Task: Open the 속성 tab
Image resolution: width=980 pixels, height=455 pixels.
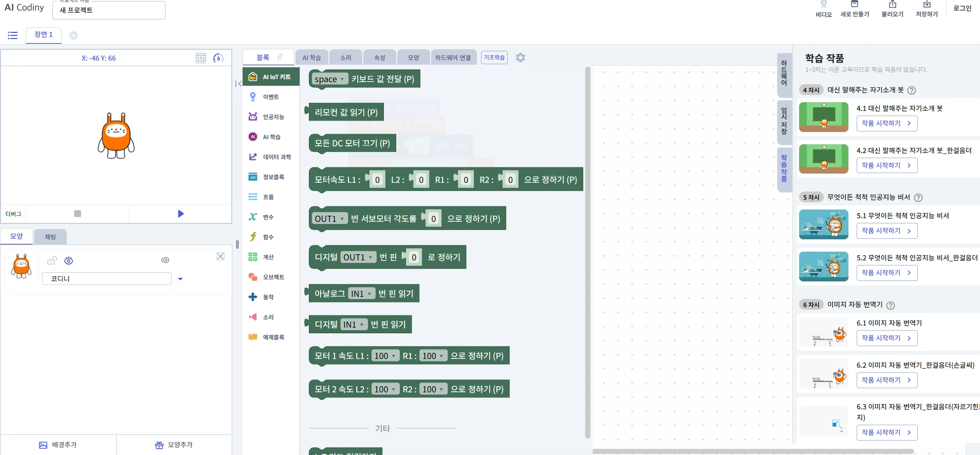Action: pos(380,58)
